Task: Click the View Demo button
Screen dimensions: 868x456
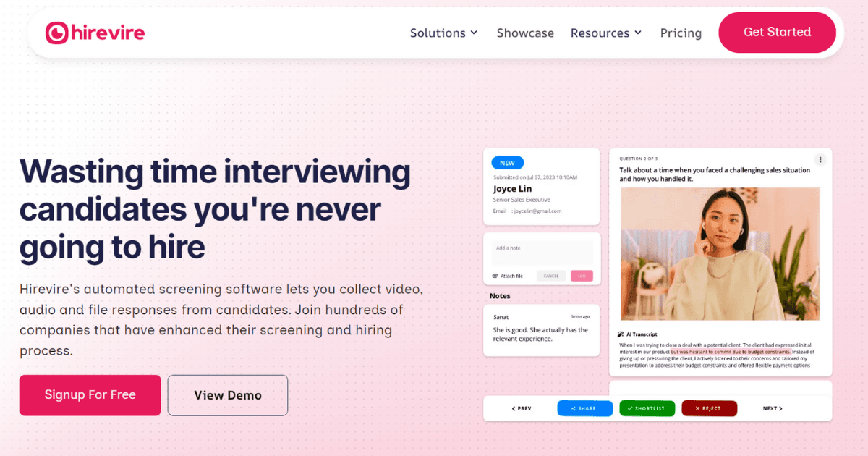Action: click(x=228, y=395)
